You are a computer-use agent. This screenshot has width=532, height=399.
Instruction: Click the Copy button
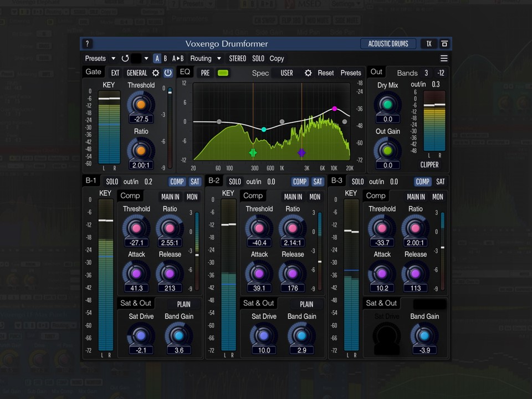[x=277, y=58]
